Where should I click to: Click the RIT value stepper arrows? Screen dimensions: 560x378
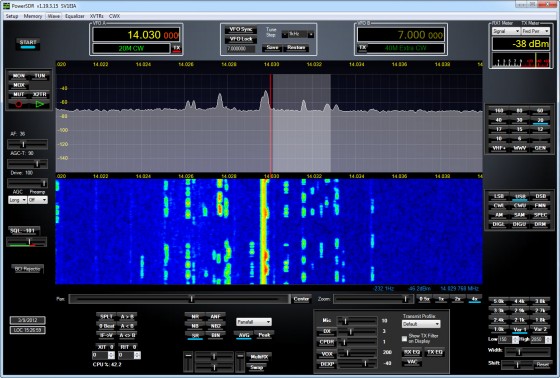pyautogui.click(x=137, y=355)
